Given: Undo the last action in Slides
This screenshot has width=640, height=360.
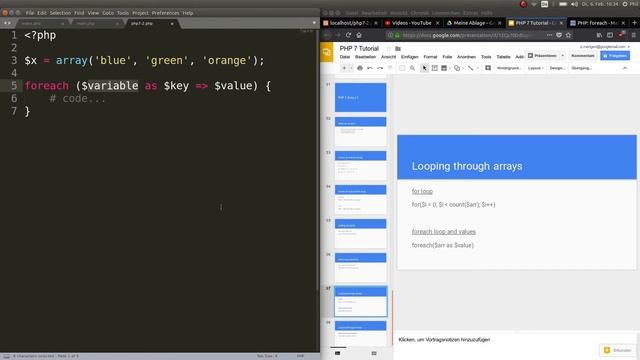Looking at the screenshot, I should click(x=370, y=68).
